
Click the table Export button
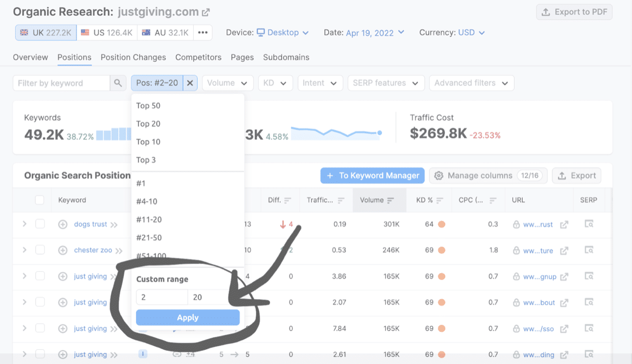(577, 176)
